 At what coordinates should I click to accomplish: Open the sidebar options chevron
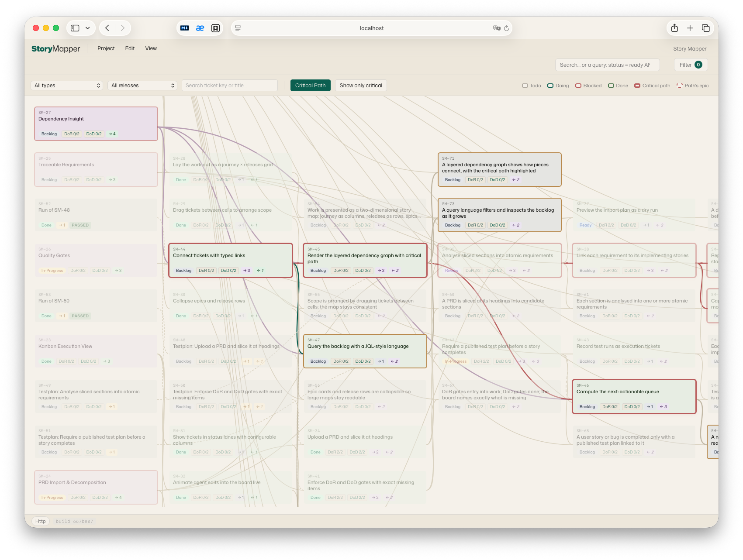click(88, 28)
